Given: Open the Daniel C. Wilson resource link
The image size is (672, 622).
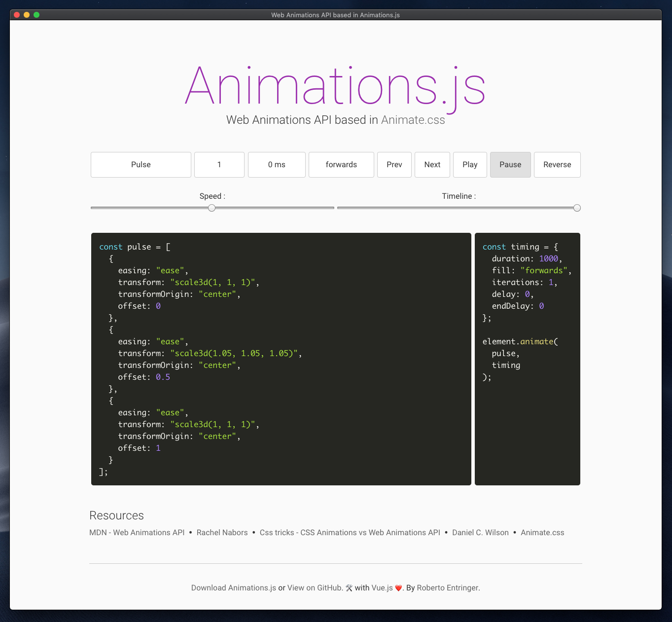Looking at the screenshot, I should tap(480, 533).
